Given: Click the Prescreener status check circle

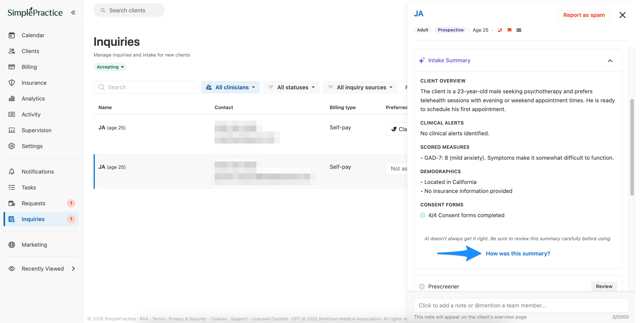Looking at the screenshot, I should [x=422, y=286].
